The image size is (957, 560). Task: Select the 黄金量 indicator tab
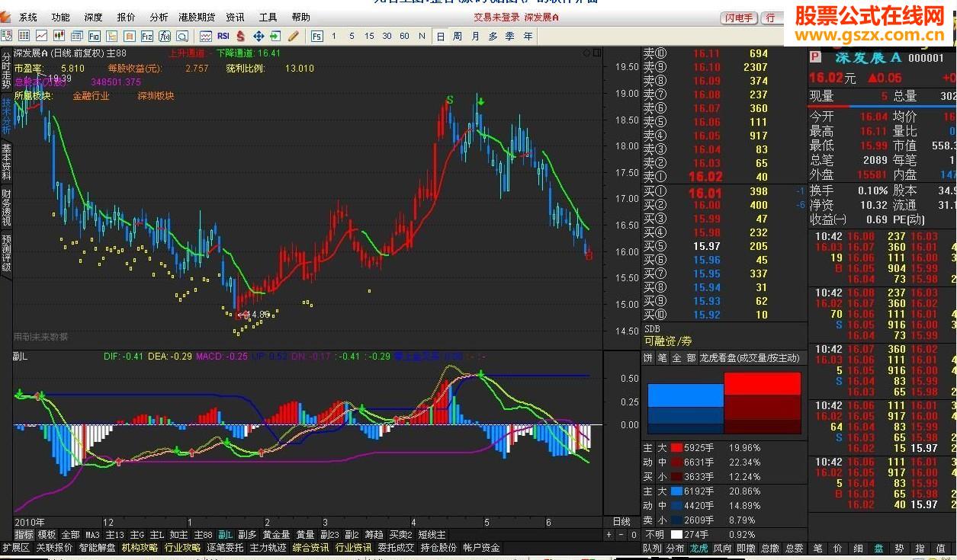pos(276,535)
